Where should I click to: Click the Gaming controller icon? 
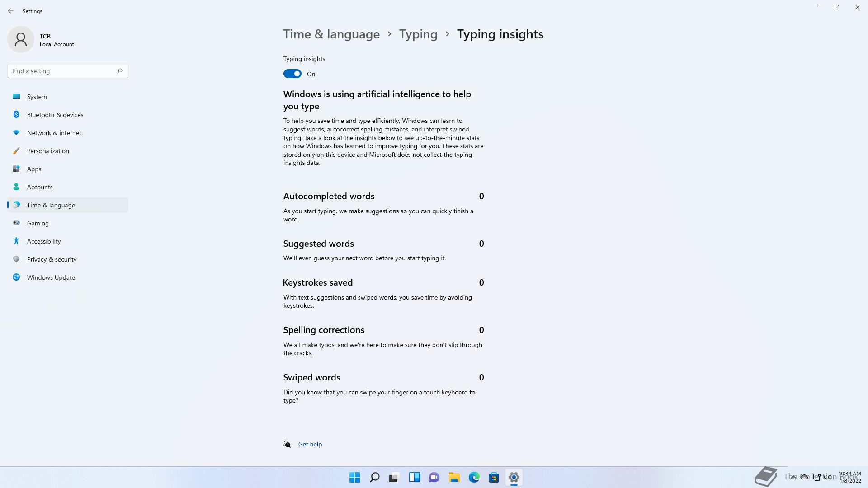[16, 223]
